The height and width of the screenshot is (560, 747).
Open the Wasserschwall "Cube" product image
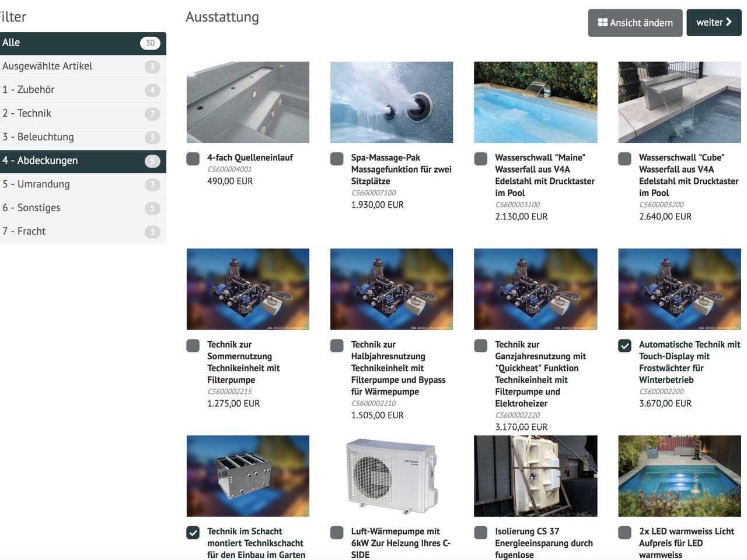(680, 102)
